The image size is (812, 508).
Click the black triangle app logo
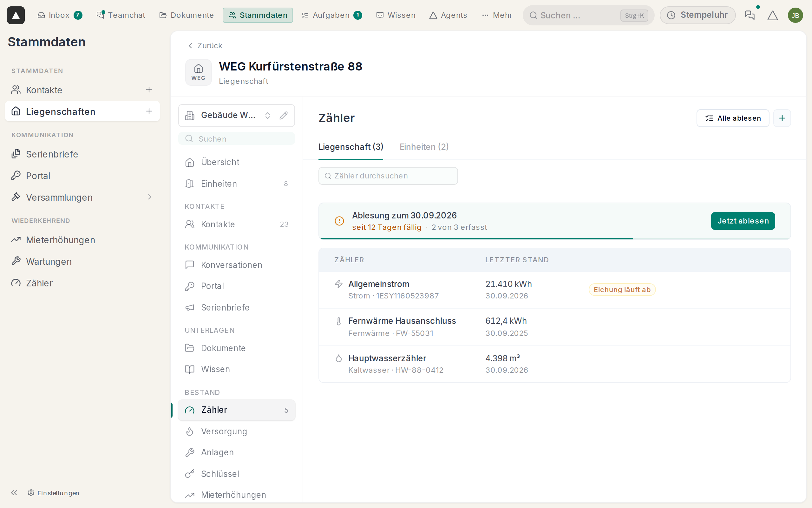(x=16, y=15)
